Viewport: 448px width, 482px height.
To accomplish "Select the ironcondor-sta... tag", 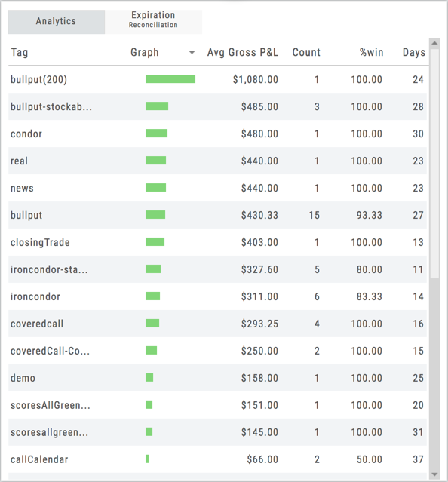I will pyautogui.click(x=49, y=269).
